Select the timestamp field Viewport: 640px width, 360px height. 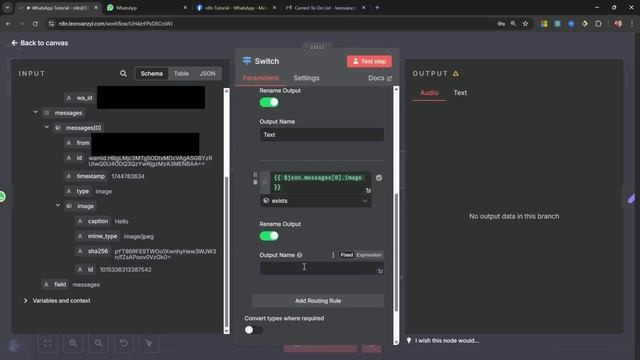(x=86, y=176)
